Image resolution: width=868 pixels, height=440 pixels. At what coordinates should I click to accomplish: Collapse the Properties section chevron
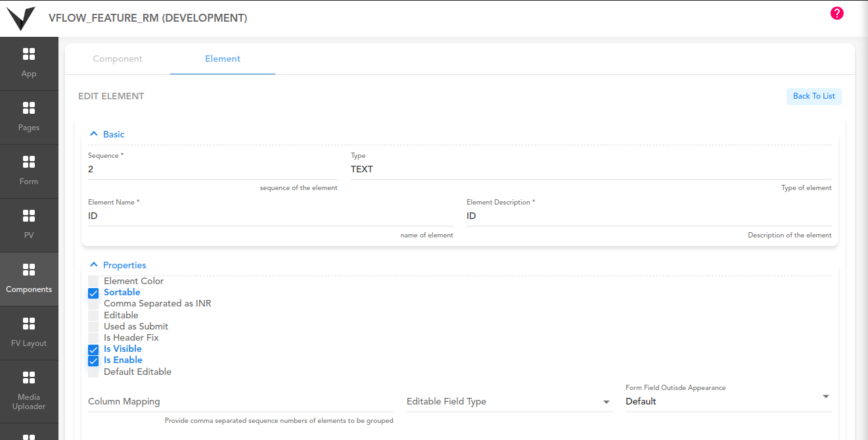[x=93, y=264]
